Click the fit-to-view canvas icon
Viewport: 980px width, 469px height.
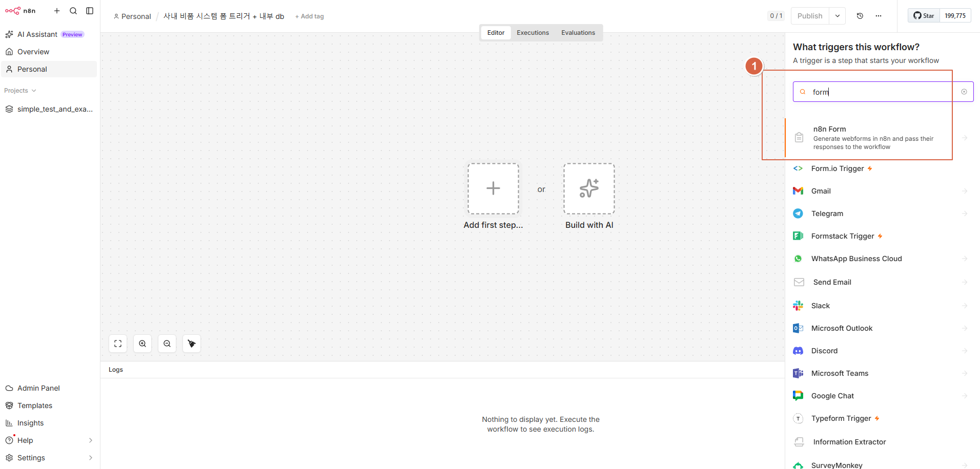pyautogui.click(x=118, y=344)
